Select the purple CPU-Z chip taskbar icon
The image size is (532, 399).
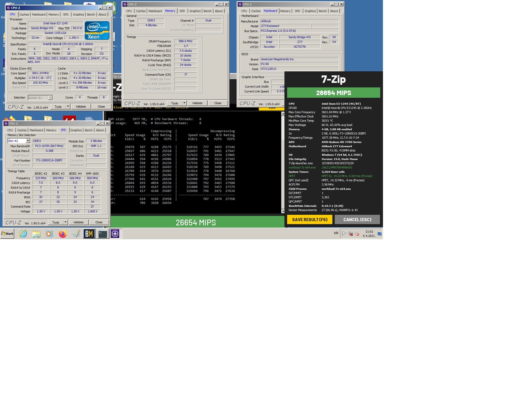point(115,233)
